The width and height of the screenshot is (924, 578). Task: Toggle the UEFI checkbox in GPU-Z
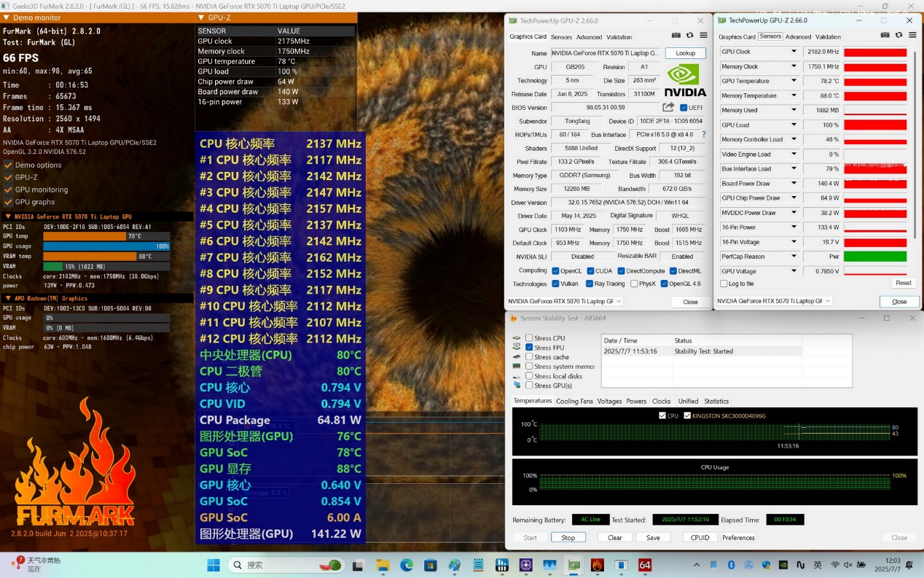pyautogui.click(x=683, y=107)
